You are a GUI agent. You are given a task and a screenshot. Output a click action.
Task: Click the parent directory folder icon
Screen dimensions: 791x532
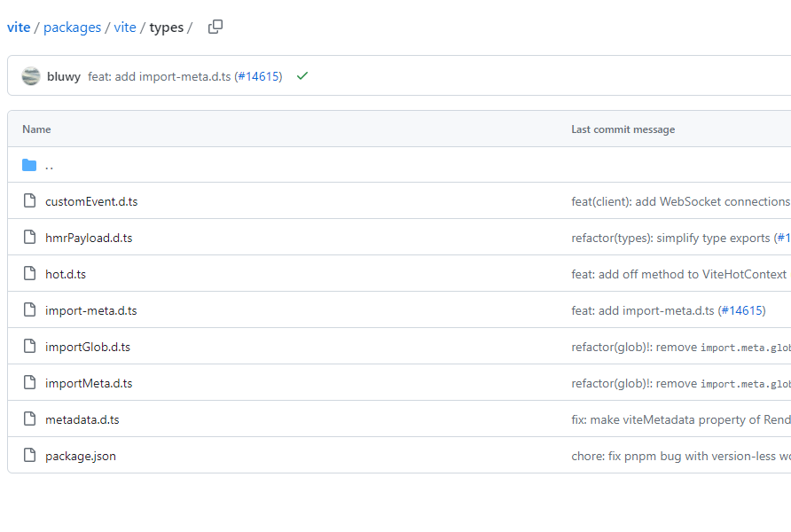click(29, 165)
